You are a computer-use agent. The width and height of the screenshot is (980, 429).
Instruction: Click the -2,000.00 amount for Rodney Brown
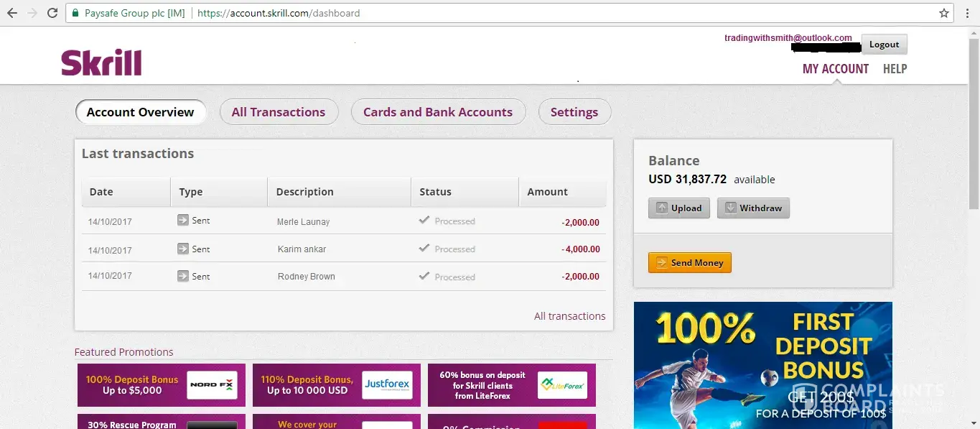tap(580, 277)
